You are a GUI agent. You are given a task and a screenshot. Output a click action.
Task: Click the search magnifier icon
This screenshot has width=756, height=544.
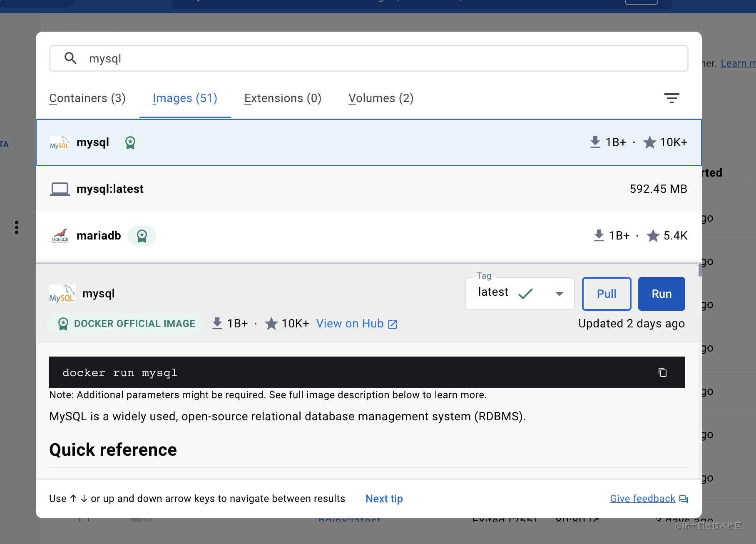click(x=70, y=58)
